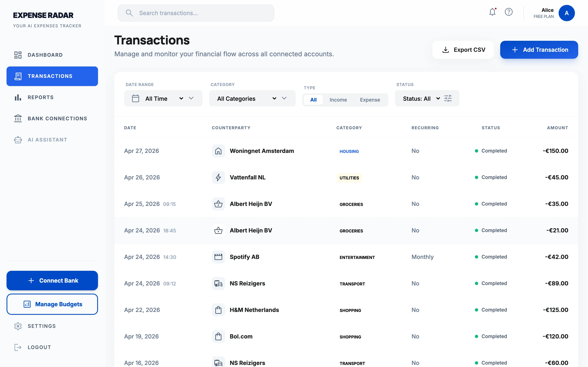
Task: Click the status filter adjustment sliders
Action: pos(448,98)
